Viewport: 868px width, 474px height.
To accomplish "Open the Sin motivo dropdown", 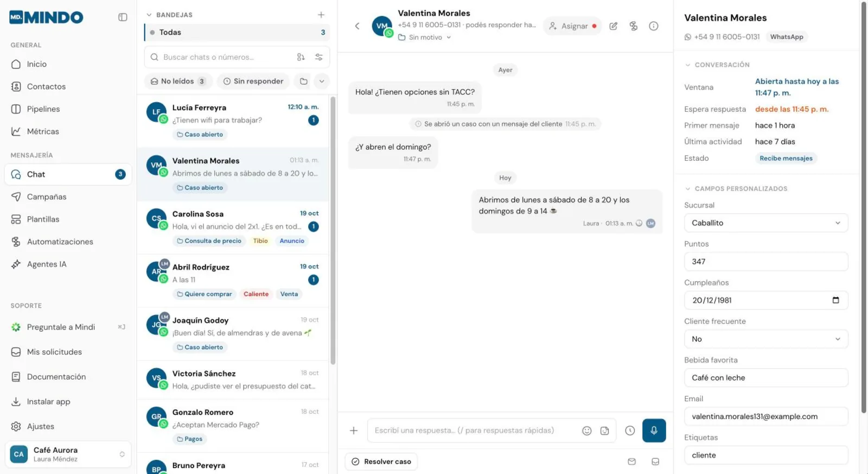I will click(x=425, y=37).
